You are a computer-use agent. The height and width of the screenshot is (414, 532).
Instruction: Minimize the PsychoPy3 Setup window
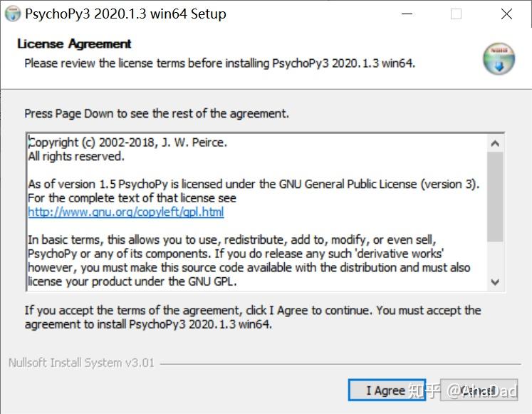407,14
